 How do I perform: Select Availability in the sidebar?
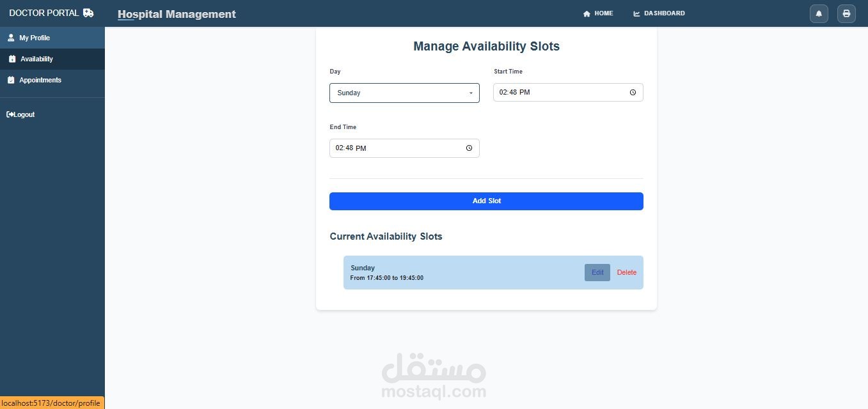pos(52,59)
